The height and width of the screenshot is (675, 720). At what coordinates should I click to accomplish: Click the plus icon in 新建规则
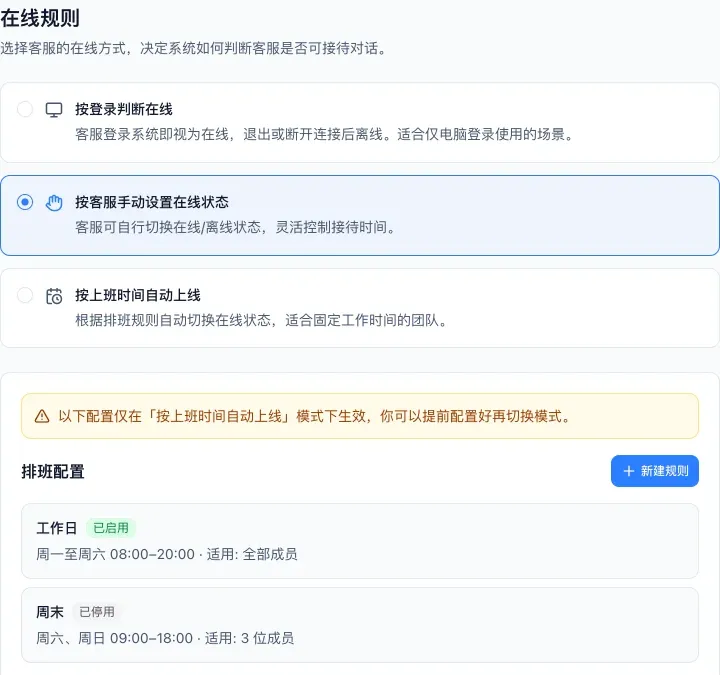pos(629,471)
